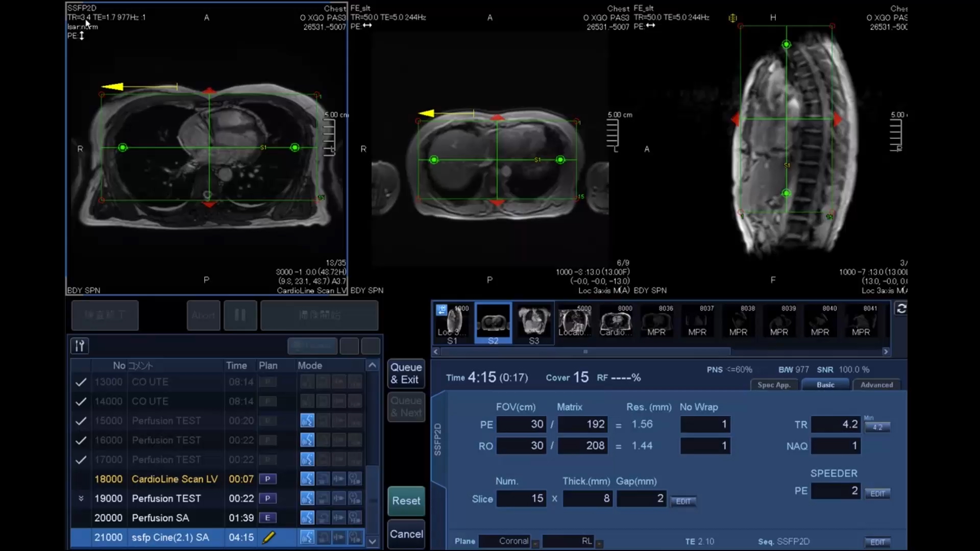Image resolution: width=980 pixels, height=551 pixels.
Task: Toggle the first mode icon for CardioLine Scan LV
Action: coord(307,479)
